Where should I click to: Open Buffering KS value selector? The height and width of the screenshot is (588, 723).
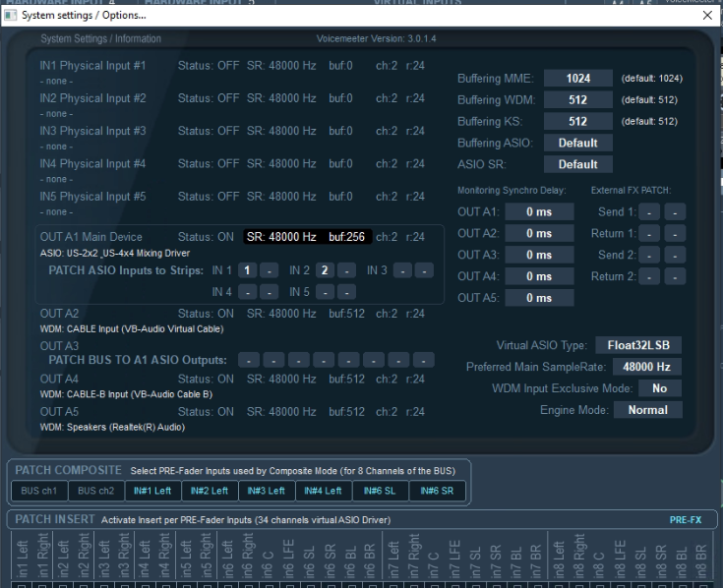[x=578, y=122]
